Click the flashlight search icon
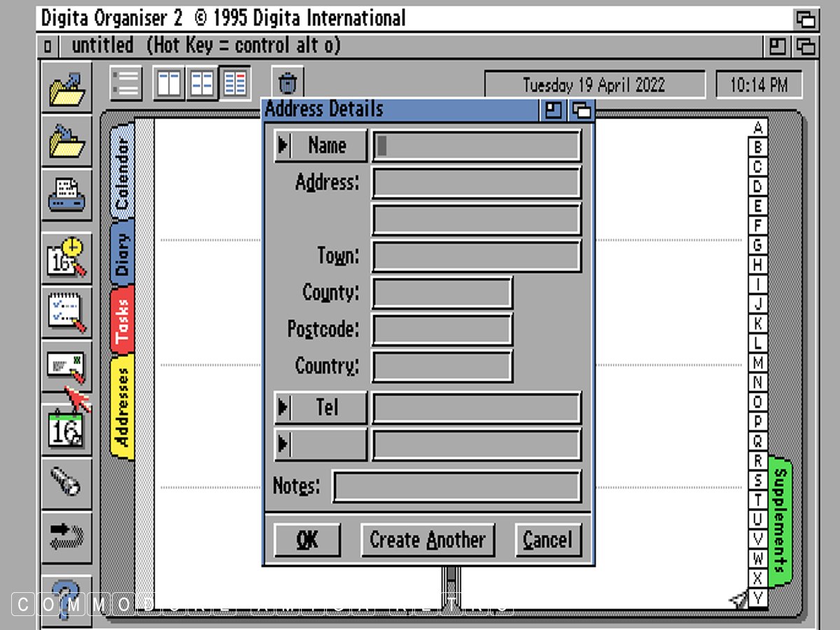Image resolution: width=840 pixels, height=630 pixels. click(66, 482)
